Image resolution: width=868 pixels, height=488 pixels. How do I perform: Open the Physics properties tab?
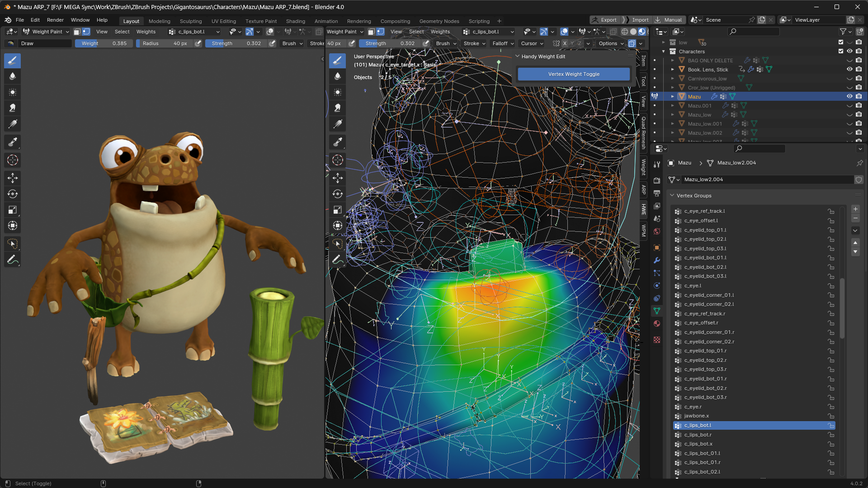click(657, 286)
